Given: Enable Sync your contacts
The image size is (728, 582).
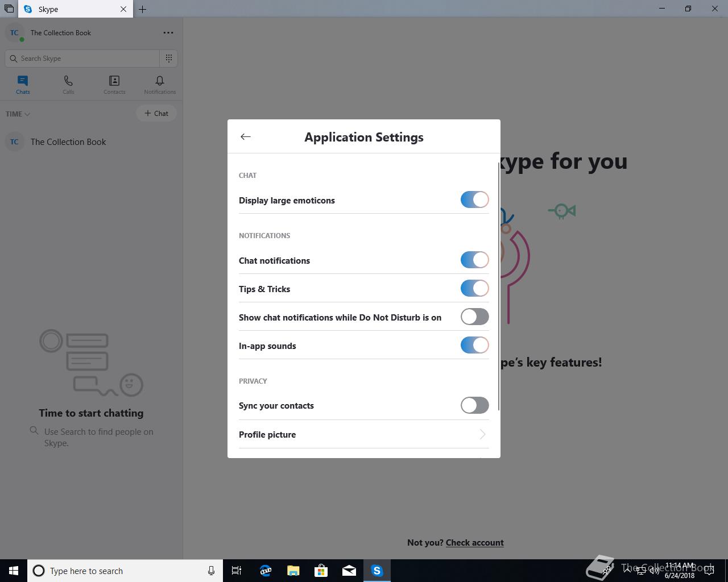Looking at the screenshot, I should click(475, 405).
